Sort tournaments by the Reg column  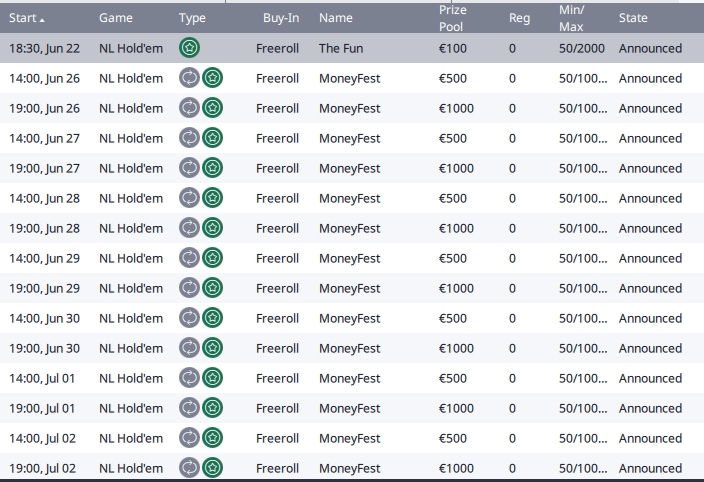click(519, 18)
